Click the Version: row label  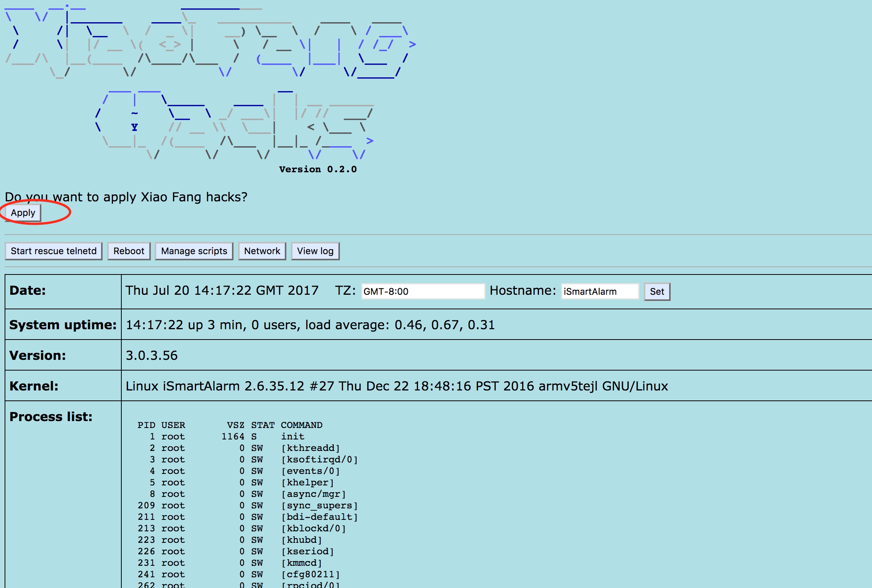[x=38, y=356]
